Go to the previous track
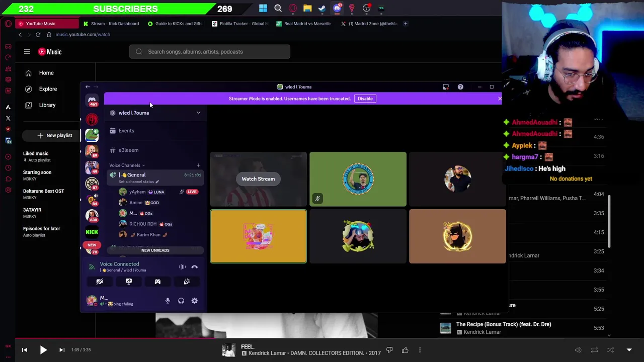This screenshot has width=644, height=362. [24, 350]
